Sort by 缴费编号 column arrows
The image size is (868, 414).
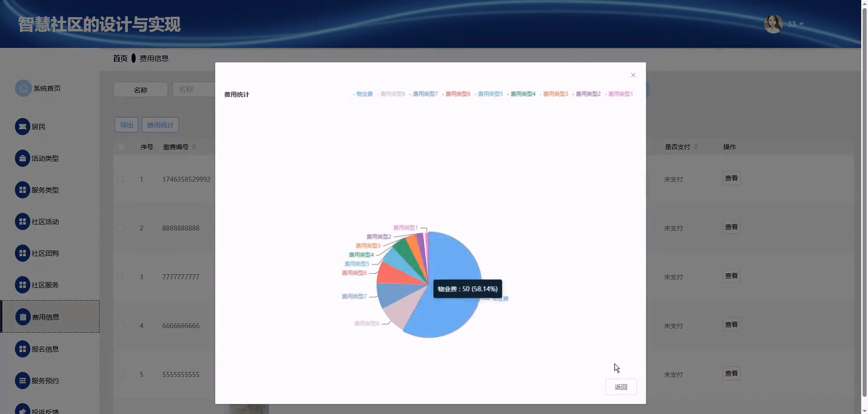click(x=194, y=147)
